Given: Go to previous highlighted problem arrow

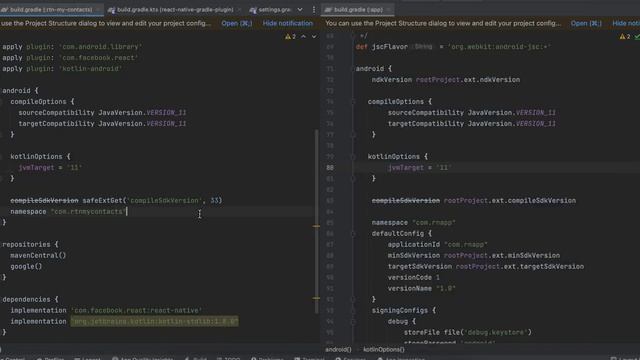Looking at the screenshot, I should 303,37.
